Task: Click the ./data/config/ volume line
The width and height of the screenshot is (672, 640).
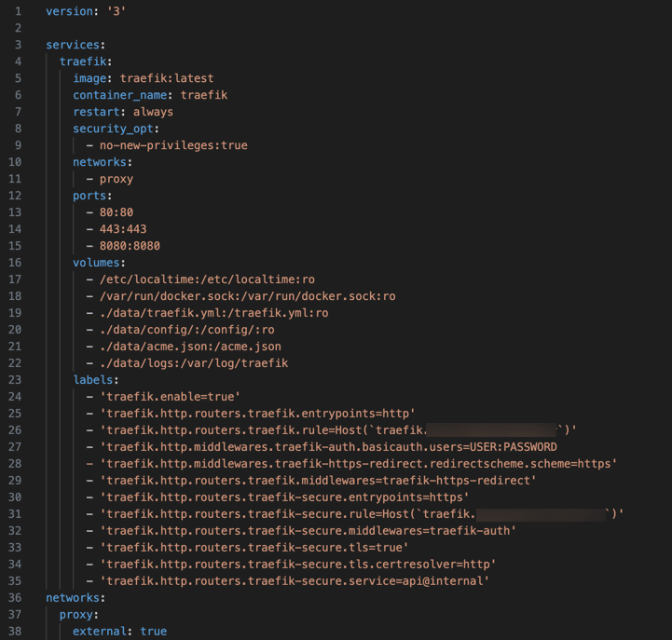Action: click(x=186, y=330)
